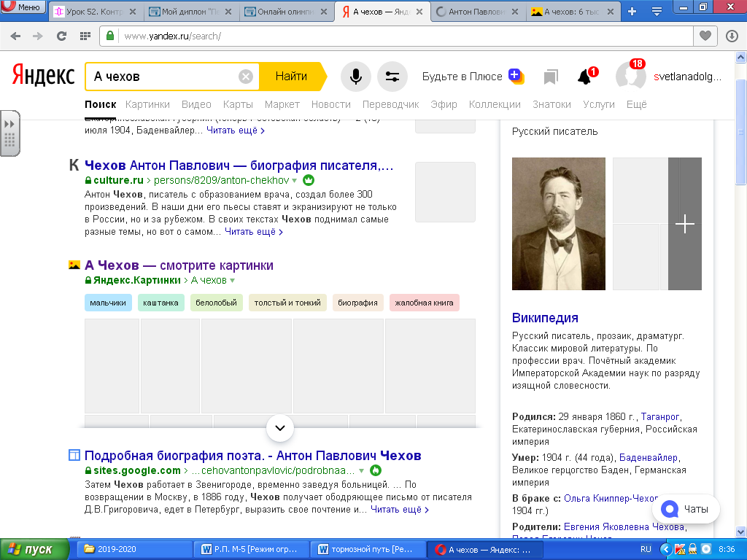Select the мальчики image tag
The height and width of the screenshot is (560, 747).
pyautogui.click(x=108, y=303)
